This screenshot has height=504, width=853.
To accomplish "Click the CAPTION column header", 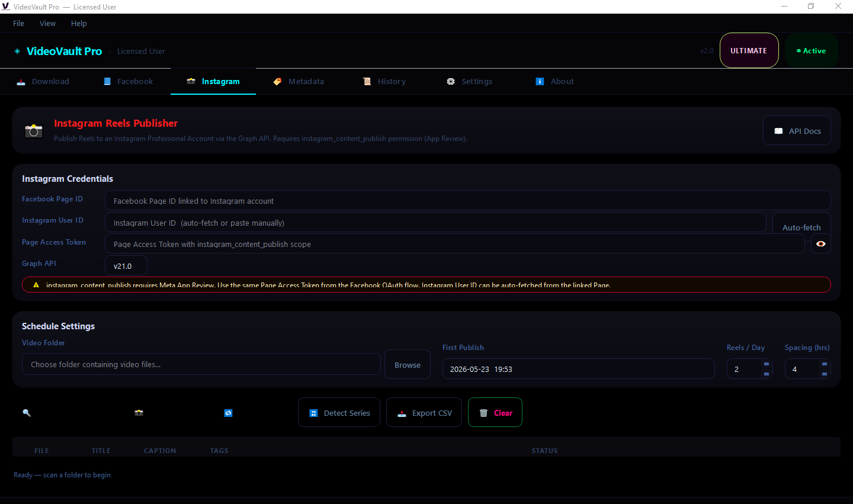I will click(x=160, y=451).
